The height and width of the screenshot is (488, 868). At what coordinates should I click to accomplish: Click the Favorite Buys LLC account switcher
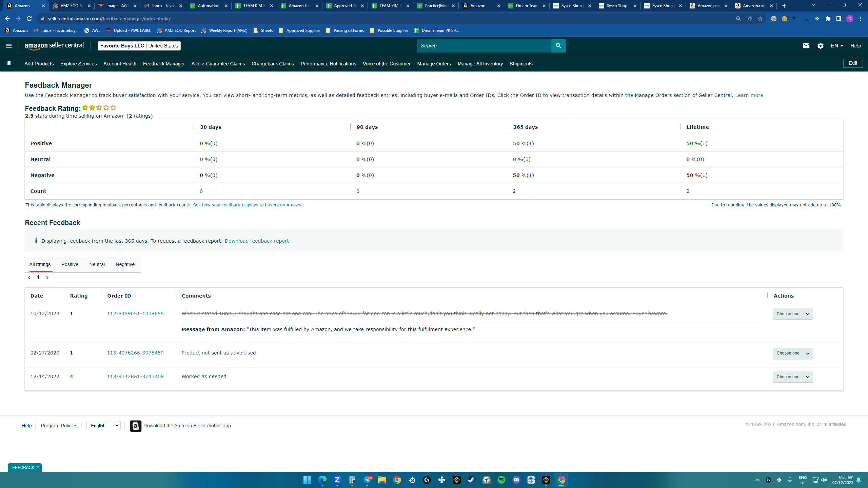pos(139,46)
